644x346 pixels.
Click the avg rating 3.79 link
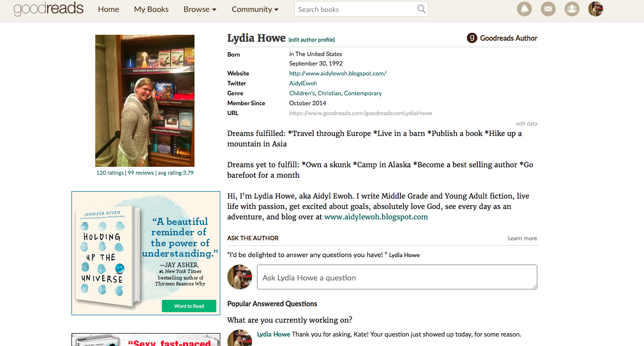click(176, 173)
